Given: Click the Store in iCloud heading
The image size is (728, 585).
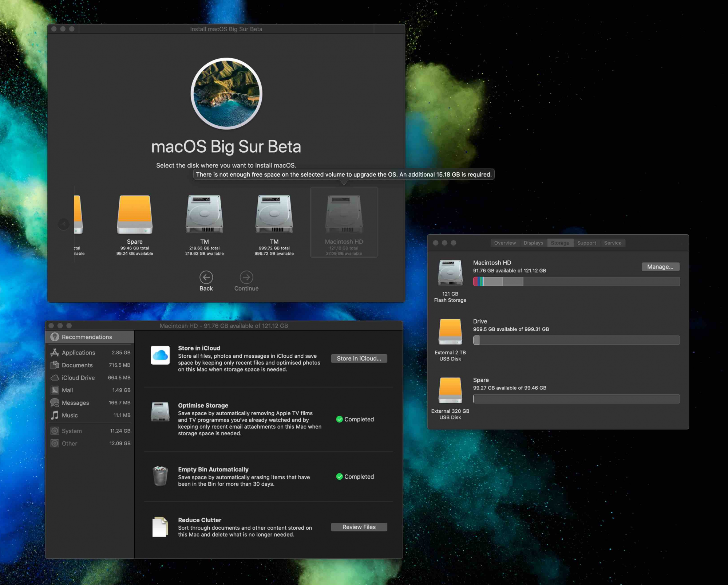Looking at the screenshot, I should click(x=199, y=348).
